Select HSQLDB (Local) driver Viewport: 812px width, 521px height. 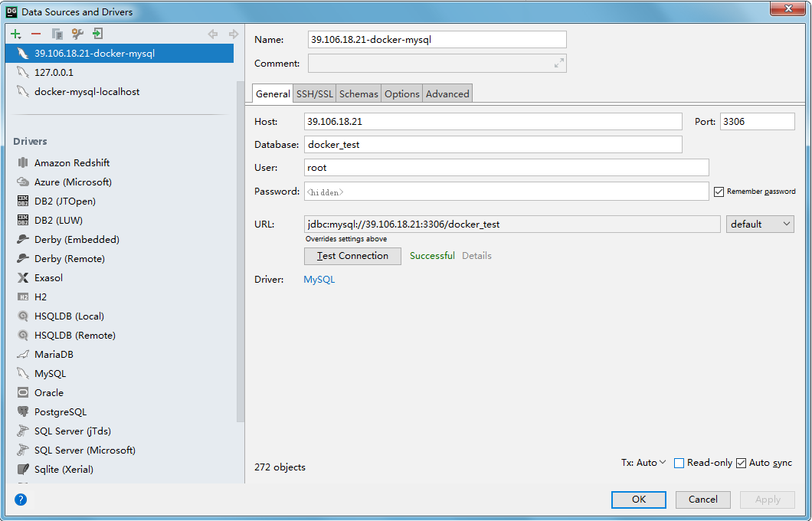coord(60,316)
